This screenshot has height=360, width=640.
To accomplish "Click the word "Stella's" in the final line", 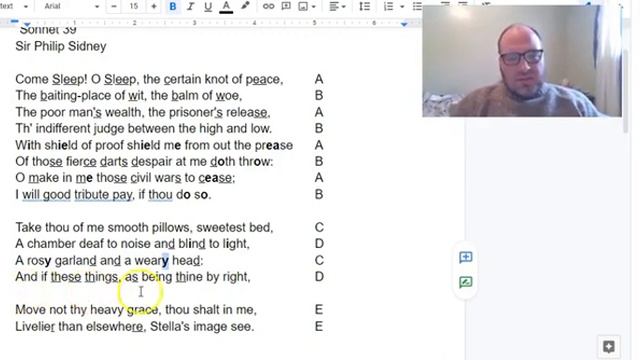I will 170,327.
